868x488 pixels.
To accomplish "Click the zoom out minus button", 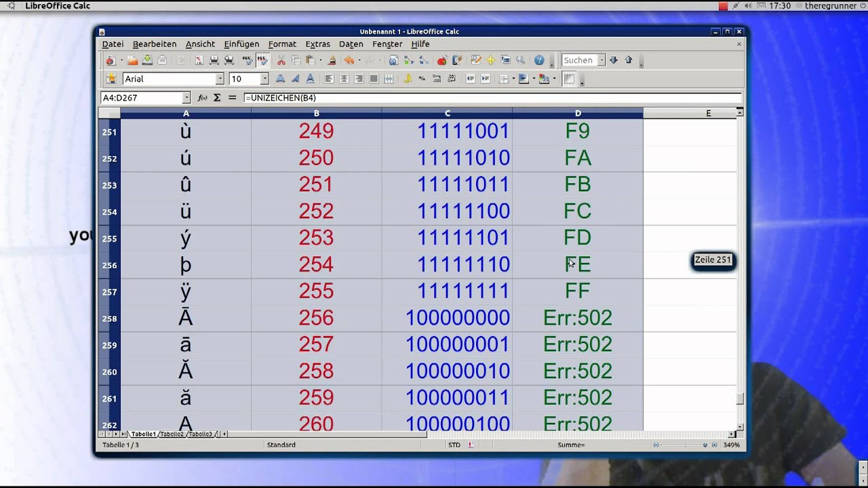I will tap(656, 445).
